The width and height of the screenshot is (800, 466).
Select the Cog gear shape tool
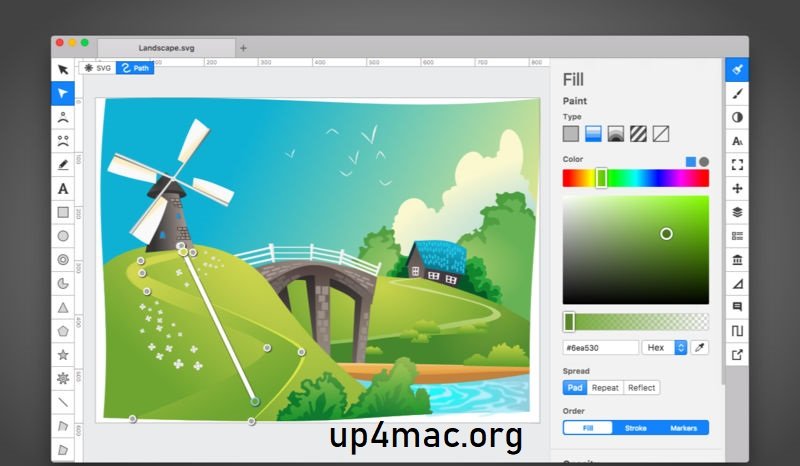(x=63, y=378)
